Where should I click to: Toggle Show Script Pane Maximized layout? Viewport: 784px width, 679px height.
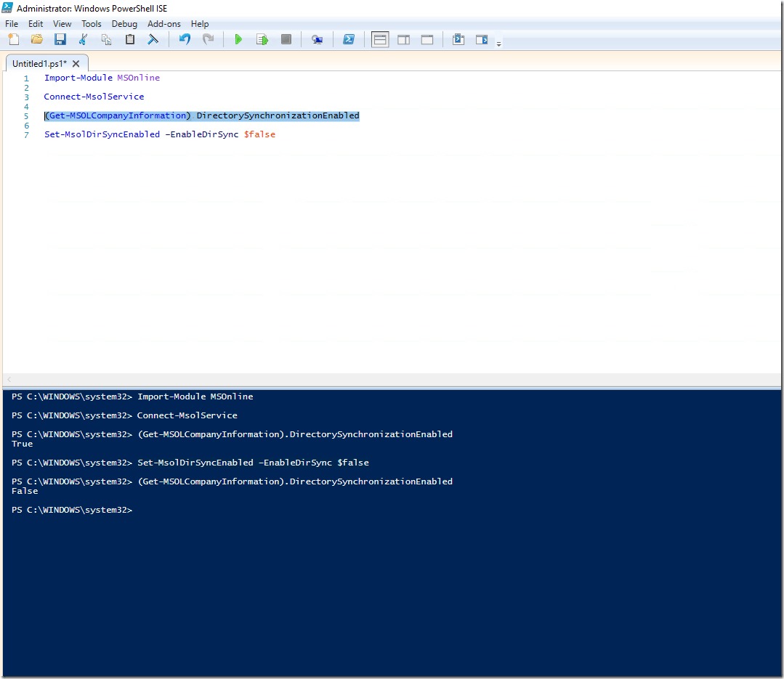(427, 39)
